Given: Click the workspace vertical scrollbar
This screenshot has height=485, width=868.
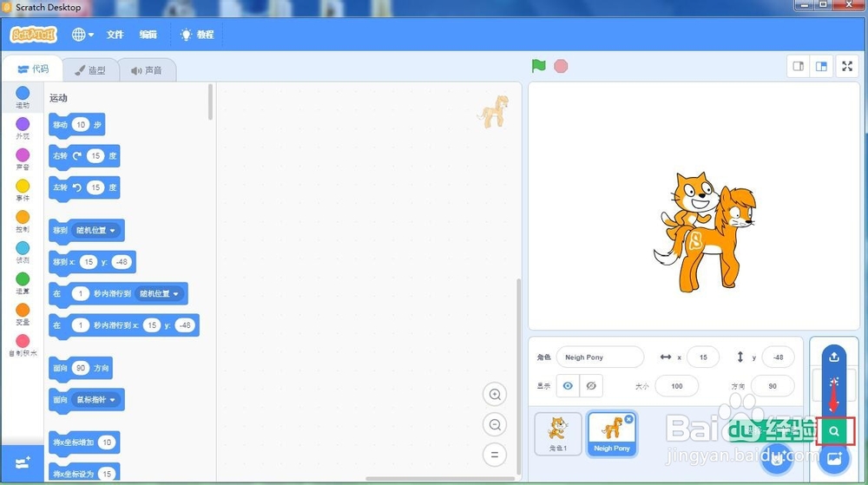Looking at the screenshot, I should [519, 376].
